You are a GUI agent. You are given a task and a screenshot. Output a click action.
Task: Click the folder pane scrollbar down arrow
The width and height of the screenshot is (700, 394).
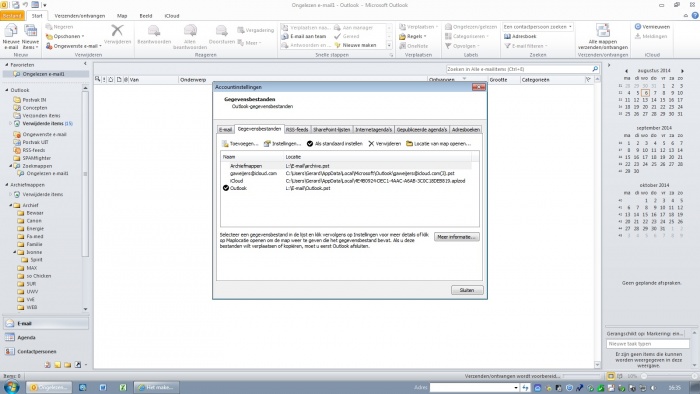(x=85, y=309)
